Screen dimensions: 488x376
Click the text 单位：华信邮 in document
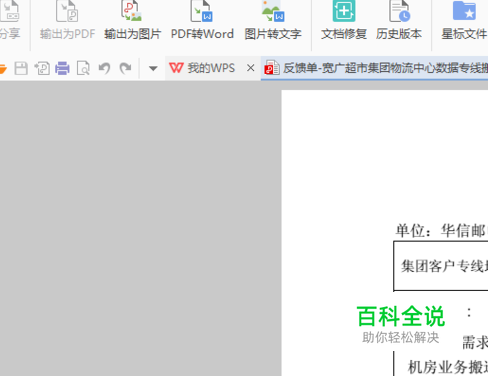click(441, 231)
